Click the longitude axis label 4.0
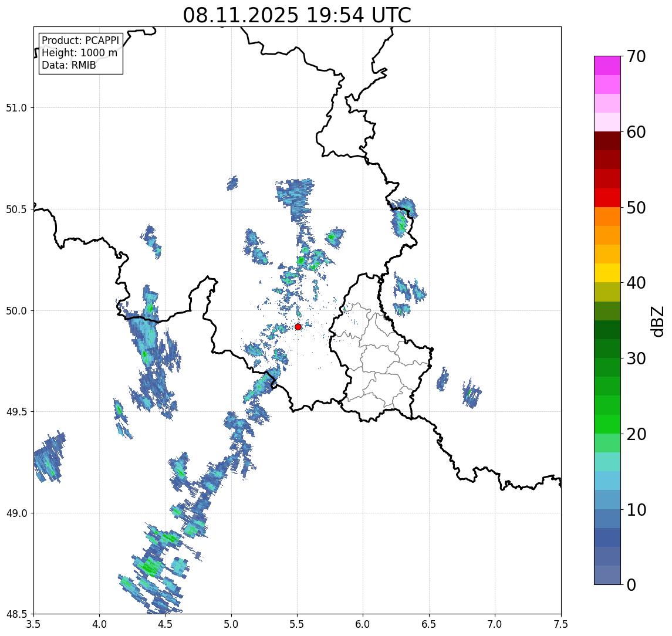The image size is (672, 636). (x=99, y=624)
